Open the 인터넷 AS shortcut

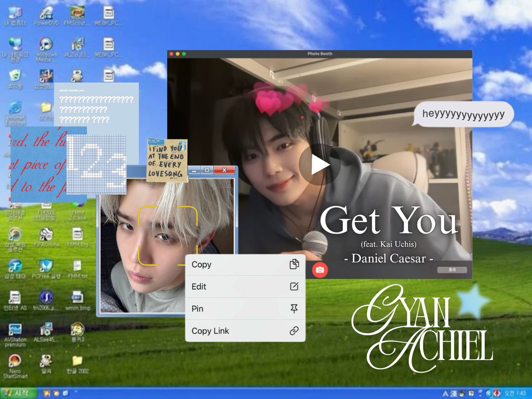click(15, 301)
